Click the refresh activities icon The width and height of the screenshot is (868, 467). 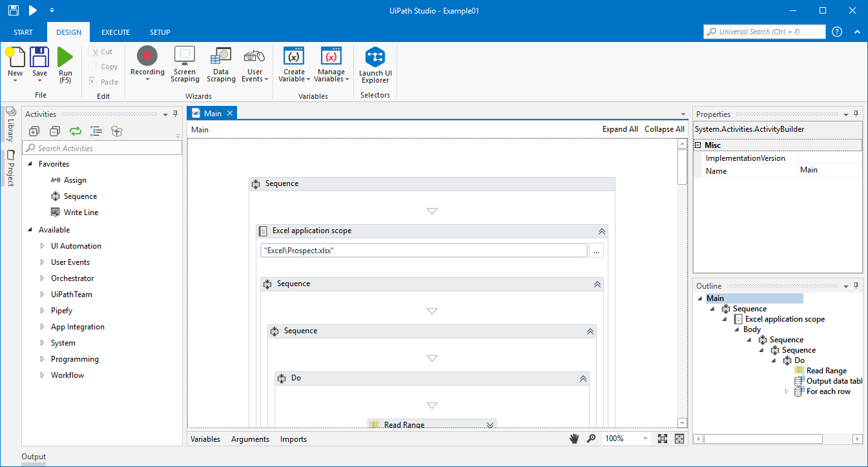pyautogui.click(x=76, y=131)
